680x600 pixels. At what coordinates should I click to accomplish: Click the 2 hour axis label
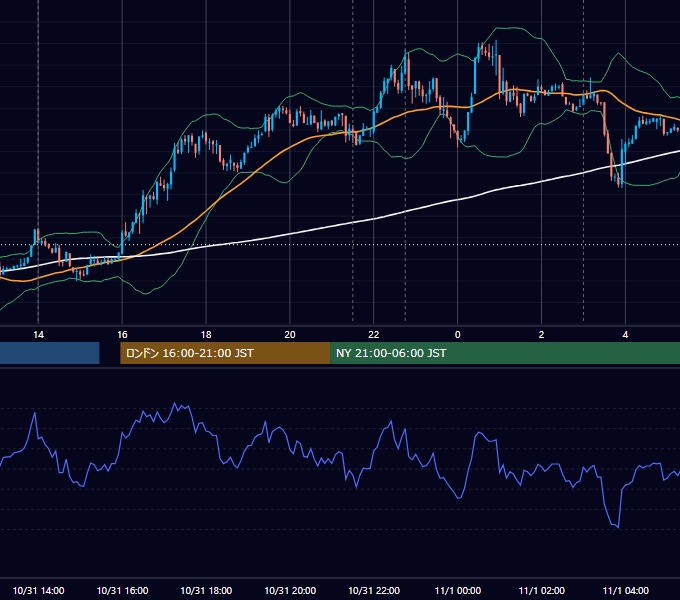coord(541,335)
